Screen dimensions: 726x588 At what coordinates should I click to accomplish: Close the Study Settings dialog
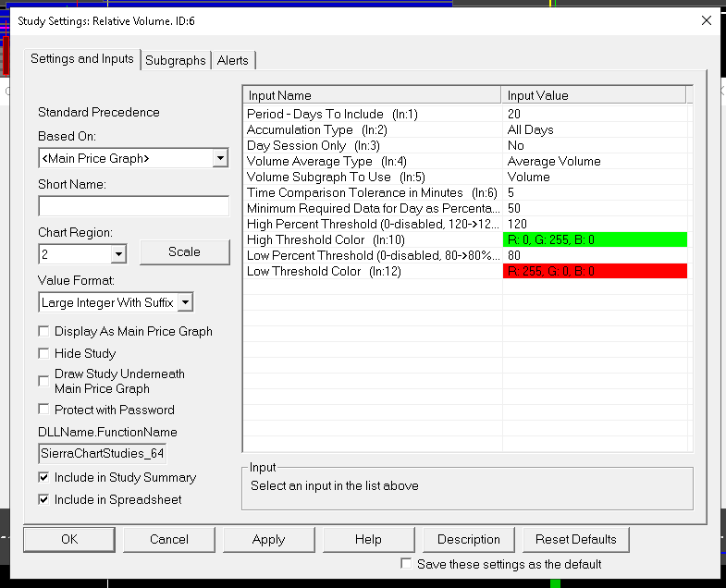(x=706, y=20)
